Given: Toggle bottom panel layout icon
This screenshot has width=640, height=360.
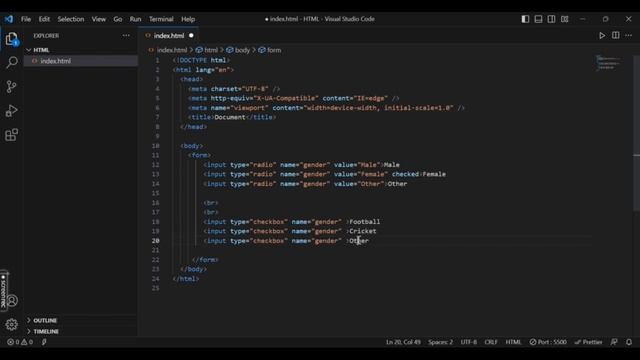Looking at the screenshot, I should [538, 19].
